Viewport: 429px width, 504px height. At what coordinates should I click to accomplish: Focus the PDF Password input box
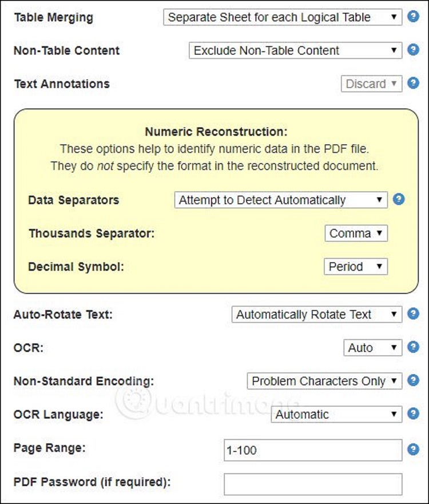(x=313, y=484)
